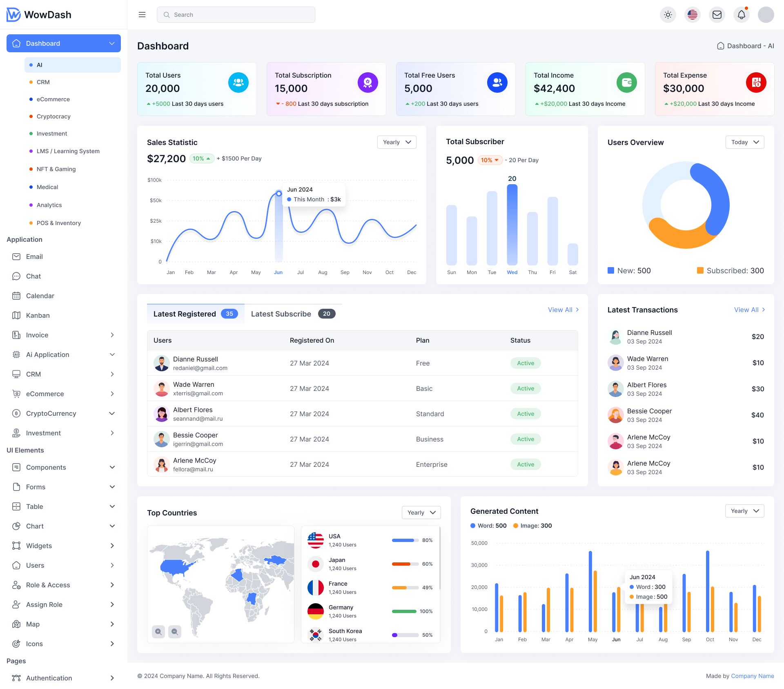Switch to the Latest Subscribe tab

[281, 314]
